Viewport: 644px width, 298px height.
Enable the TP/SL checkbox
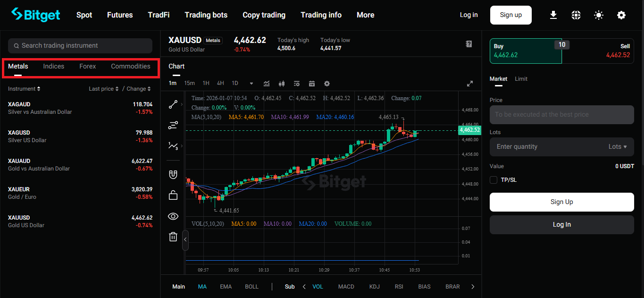click(493, 180)
